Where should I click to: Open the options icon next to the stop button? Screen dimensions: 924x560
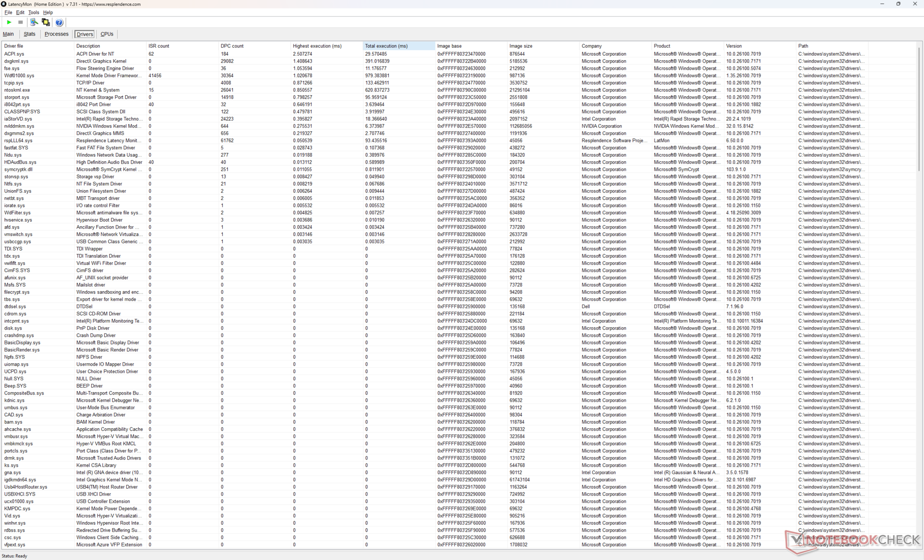(x=34, y=22)
